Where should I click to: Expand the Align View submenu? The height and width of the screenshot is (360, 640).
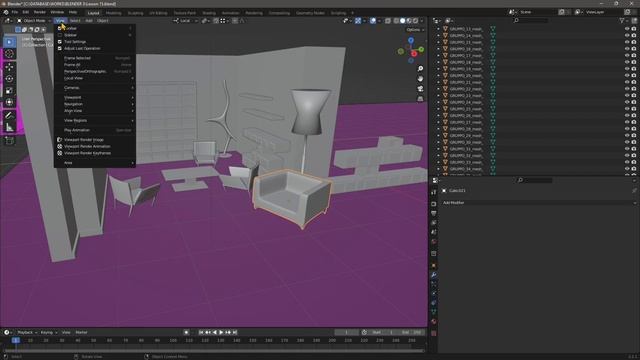[x=94, y=111]
